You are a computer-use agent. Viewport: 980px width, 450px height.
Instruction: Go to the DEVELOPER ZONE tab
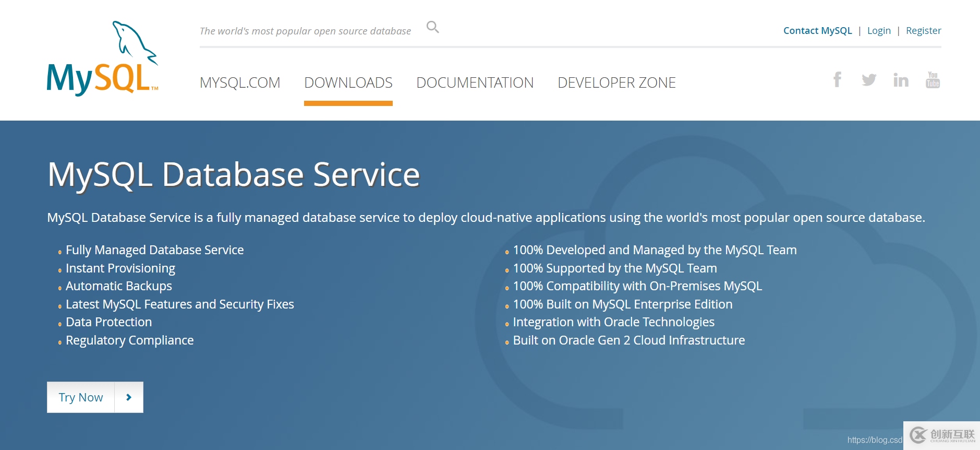(x=616, y=82)
